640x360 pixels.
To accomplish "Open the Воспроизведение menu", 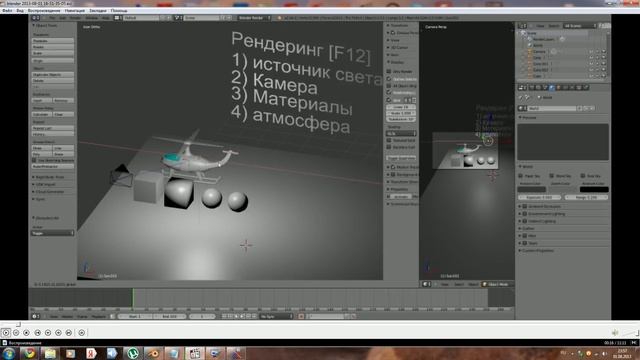I will (44, 11).
